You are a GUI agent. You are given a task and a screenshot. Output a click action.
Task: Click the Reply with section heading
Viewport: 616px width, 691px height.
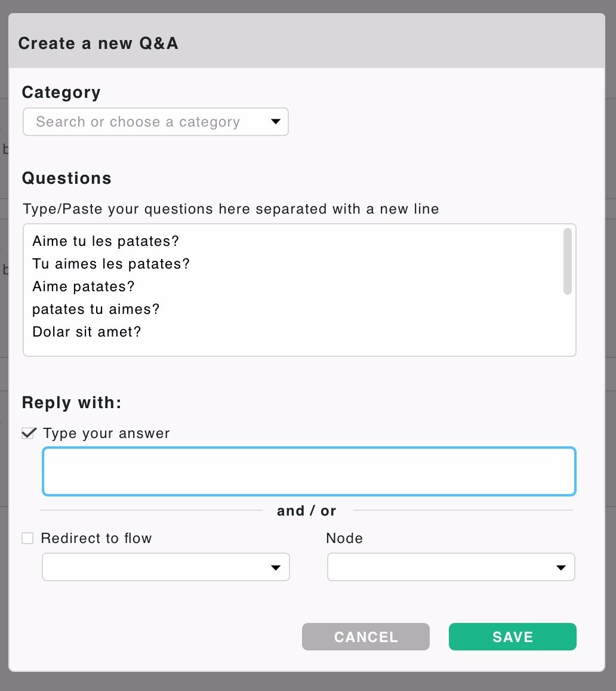(72, 402)
